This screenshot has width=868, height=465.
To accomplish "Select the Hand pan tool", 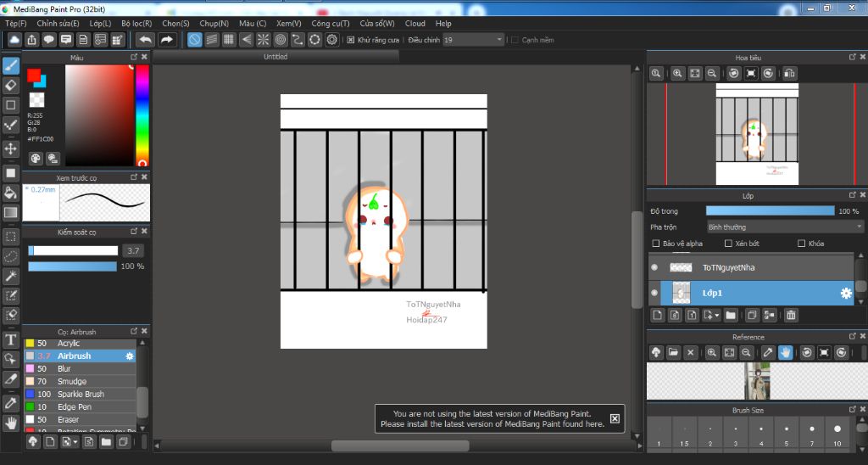I will tap(10, 423).
